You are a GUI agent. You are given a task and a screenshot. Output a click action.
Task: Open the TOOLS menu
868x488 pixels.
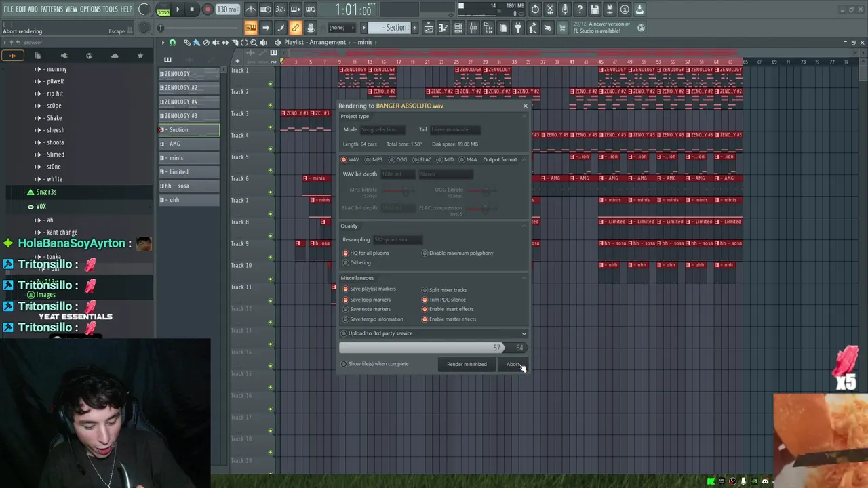[x=111, y=9]
